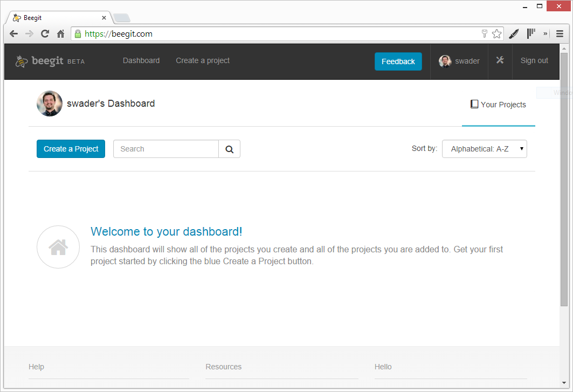Image resolution: width=573 pixels, height=392 pixels.
Task: Expand the Sort by Alphabetical A-Z dropdown
Action: click(x=484, y=149)
